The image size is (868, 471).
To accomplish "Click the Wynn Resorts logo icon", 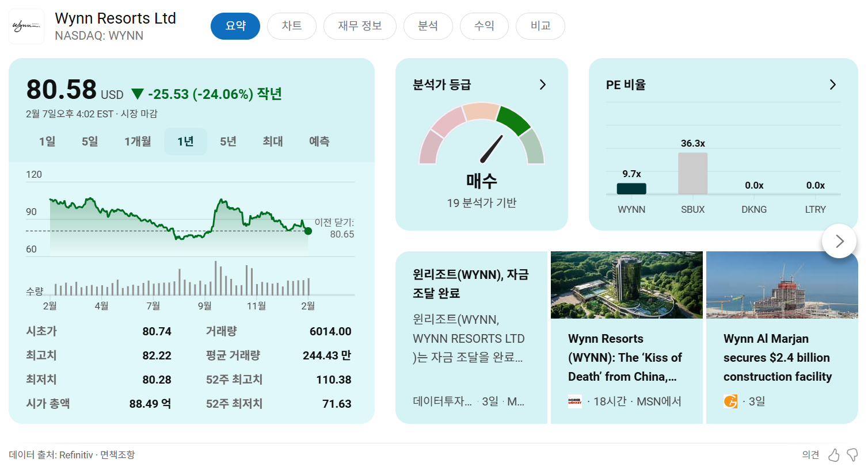I will point(26,26).
